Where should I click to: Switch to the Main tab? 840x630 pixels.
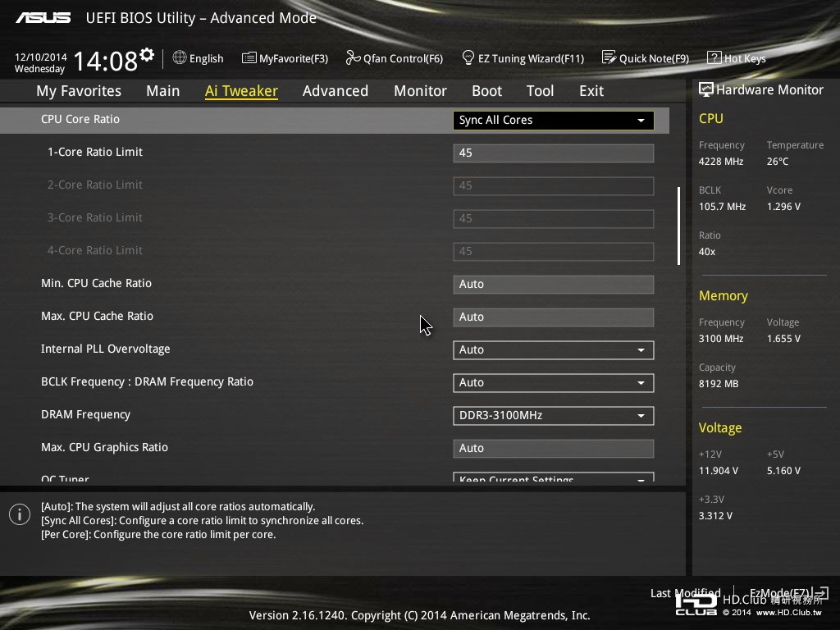(163, 91)
